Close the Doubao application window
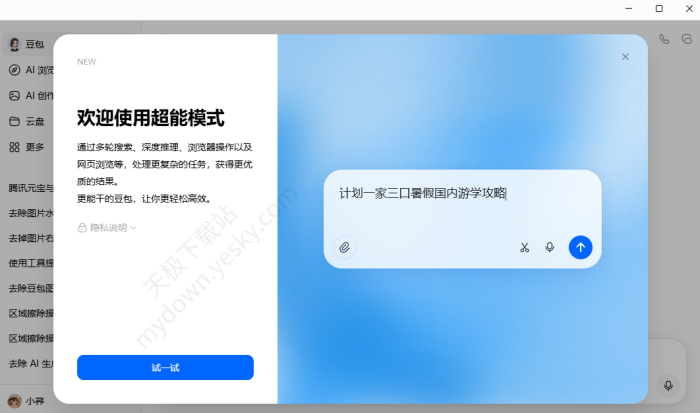 click(x=689, y=8)
